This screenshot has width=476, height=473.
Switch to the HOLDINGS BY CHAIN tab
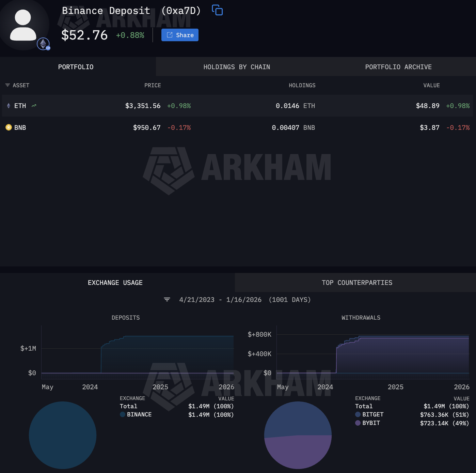237,67
